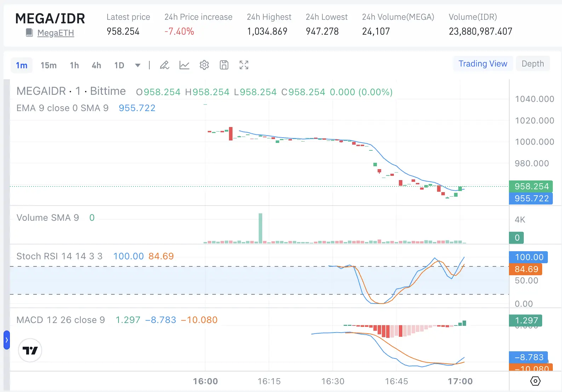Expand the blue side panel arrow
Screen dimensions: 562x392
tap(7, 340)
